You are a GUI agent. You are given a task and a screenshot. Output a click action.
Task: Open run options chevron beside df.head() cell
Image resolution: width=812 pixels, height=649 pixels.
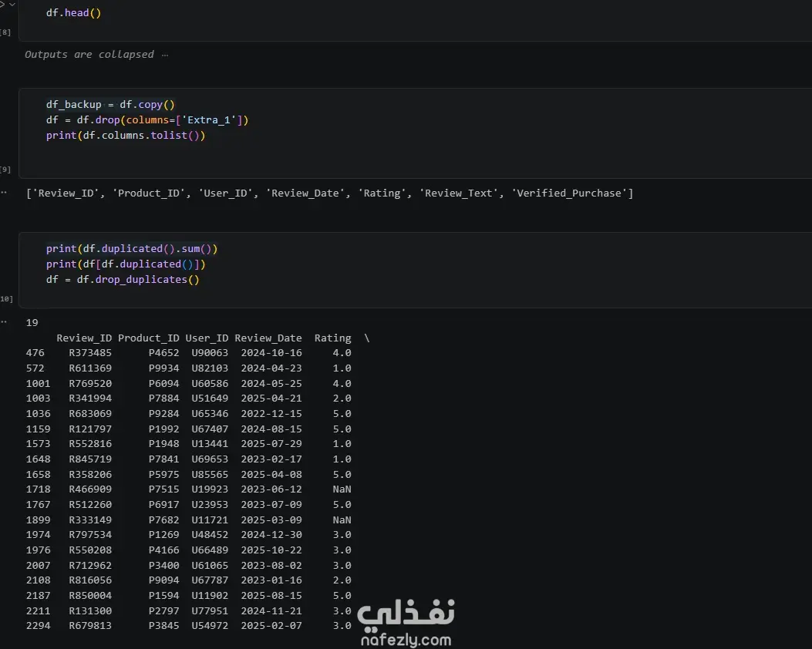pyautogui.click(x=12, y=4)
